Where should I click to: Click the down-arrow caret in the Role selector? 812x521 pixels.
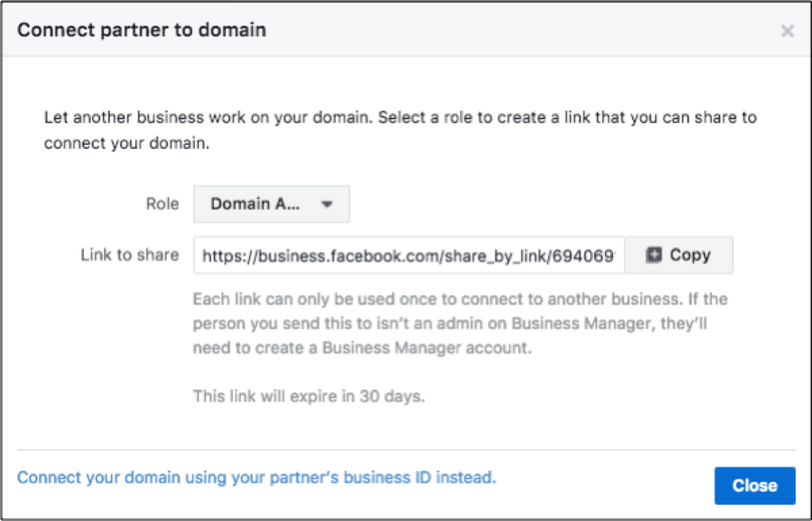[x=326, y=204]
